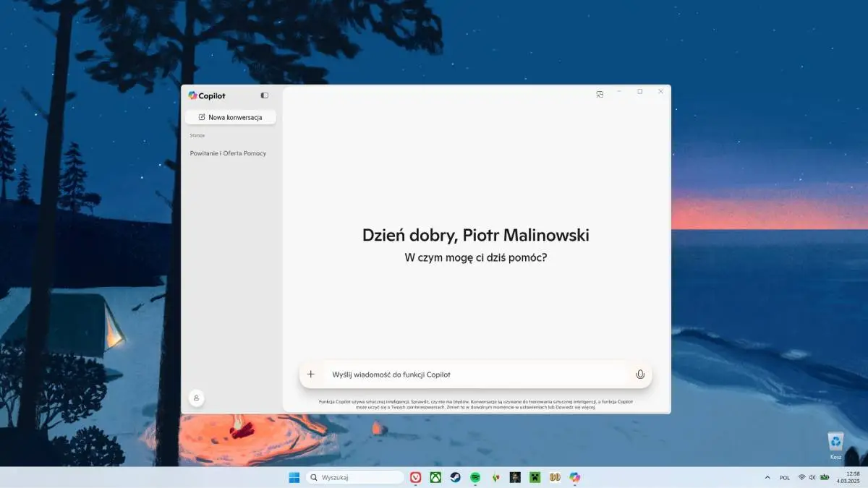Open your account profile icon bottom left
Viewport: 868px width, 488px height.
[x=196, y=398]
